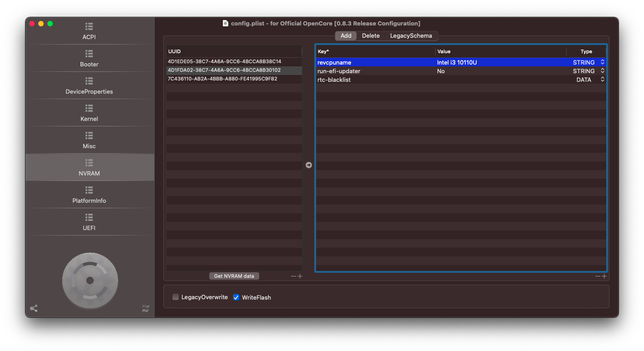Select the Misc sidebar section
644x351 pixels.
coord(89,140)
